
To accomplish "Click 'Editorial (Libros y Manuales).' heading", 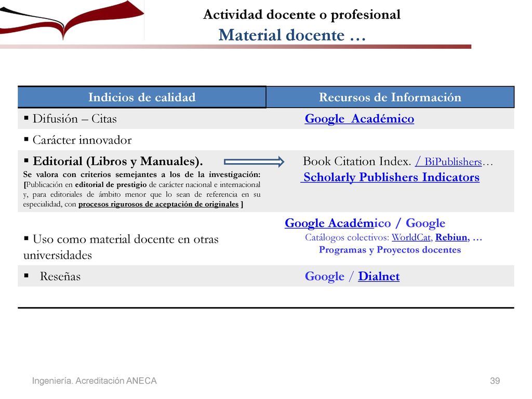I will (x=118, y=161).
